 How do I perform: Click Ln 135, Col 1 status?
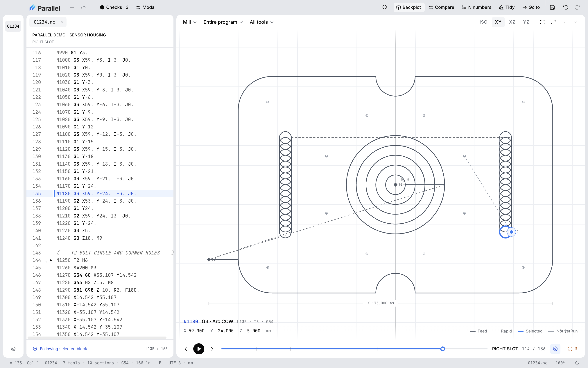(23, 363)
